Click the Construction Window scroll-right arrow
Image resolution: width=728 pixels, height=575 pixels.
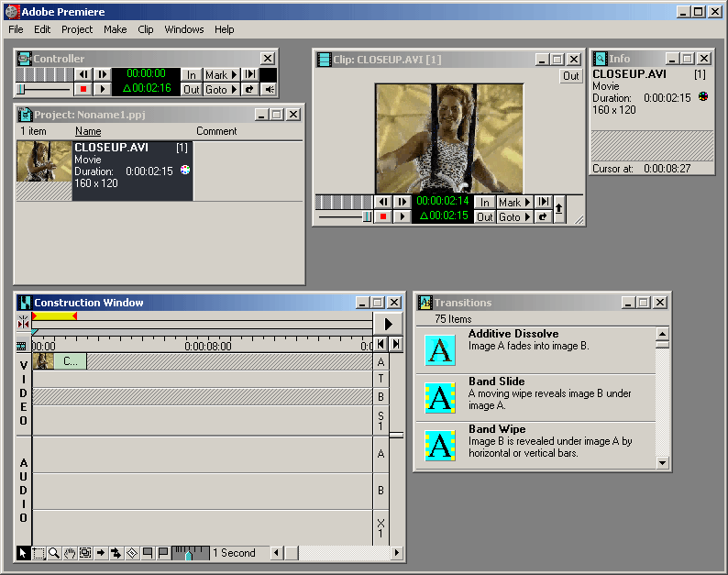point(396,553)
